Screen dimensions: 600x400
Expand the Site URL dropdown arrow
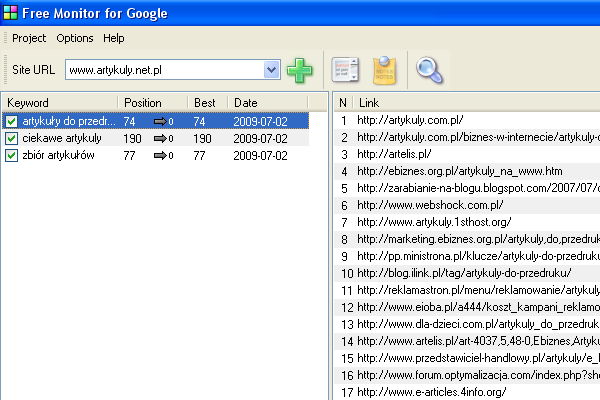[272, 70]
